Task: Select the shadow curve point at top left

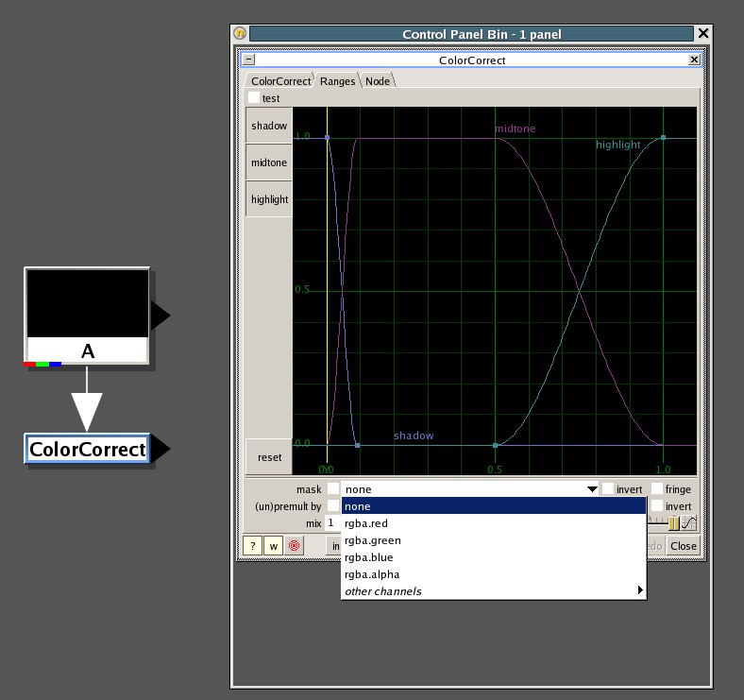Action: [327, 138]
